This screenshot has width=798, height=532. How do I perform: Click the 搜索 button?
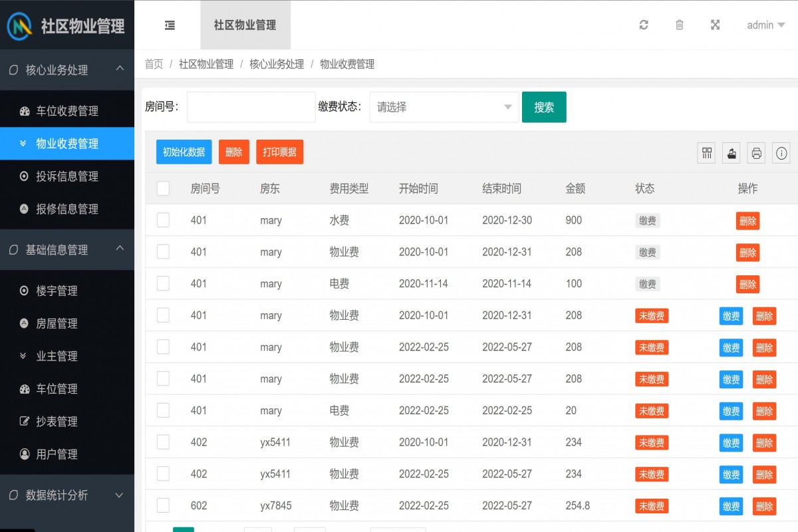click(x=544, y=106)
